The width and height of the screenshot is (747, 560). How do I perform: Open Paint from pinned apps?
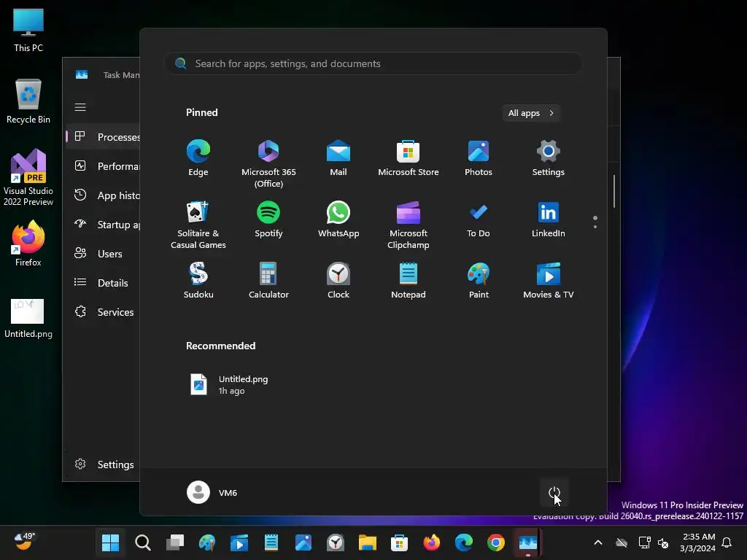coord(479,281)
